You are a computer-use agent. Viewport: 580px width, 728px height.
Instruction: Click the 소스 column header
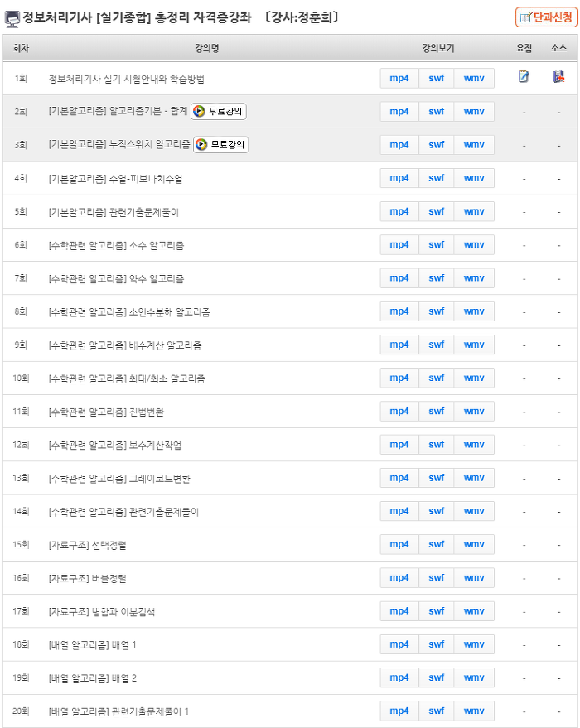pyautogui.click(x=558, y=48)
